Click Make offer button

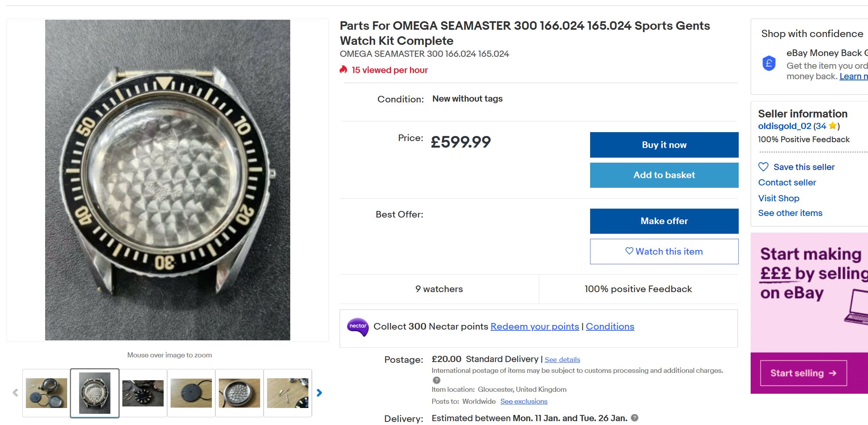tap(664, 221)
